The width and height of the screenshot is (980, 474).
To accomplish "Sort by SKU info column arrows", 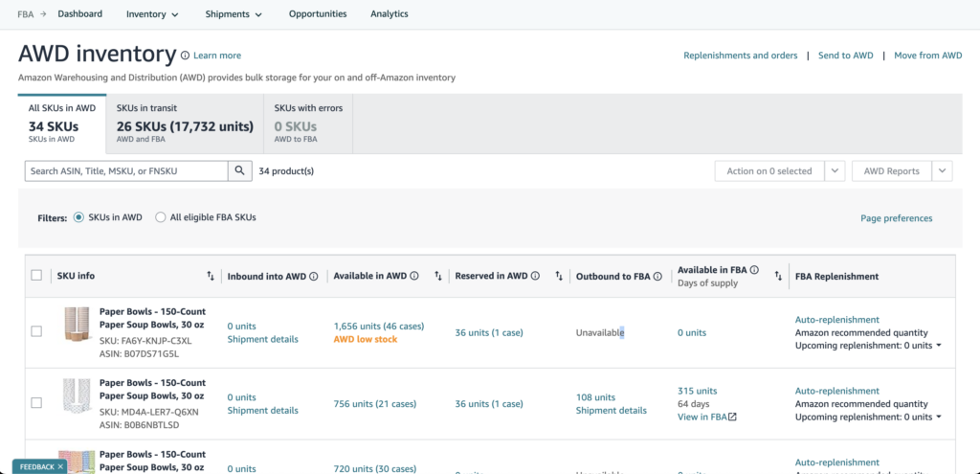I will pyautogui.click(x=211, y=276).
